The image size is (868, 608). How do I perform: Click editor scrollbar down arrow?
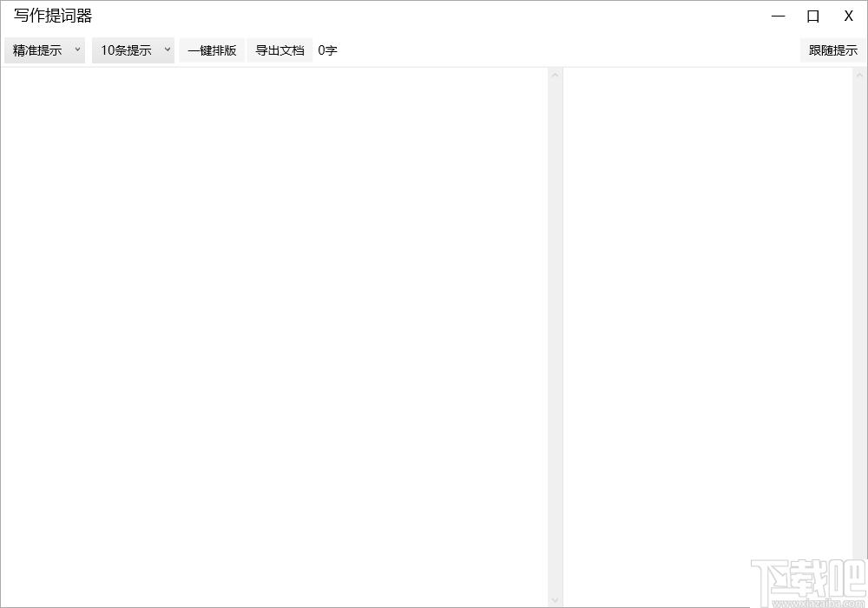(556, 600)
